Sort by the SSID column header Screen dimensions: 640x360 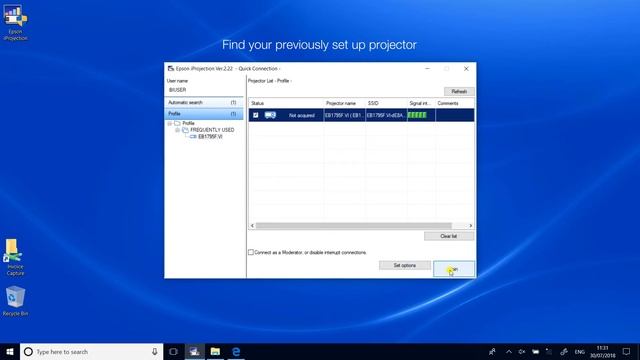[x=387, y=103]
